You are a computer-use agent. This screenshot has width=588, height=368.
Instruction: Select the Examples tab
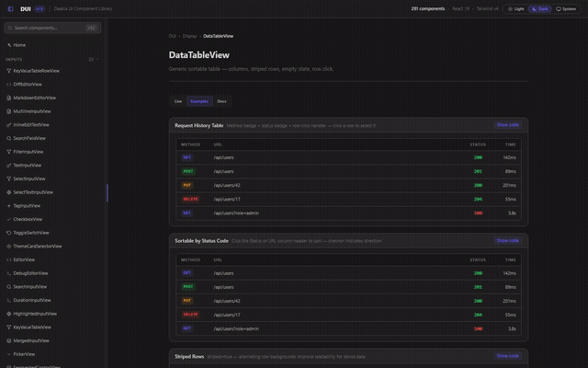pos(199,101)
